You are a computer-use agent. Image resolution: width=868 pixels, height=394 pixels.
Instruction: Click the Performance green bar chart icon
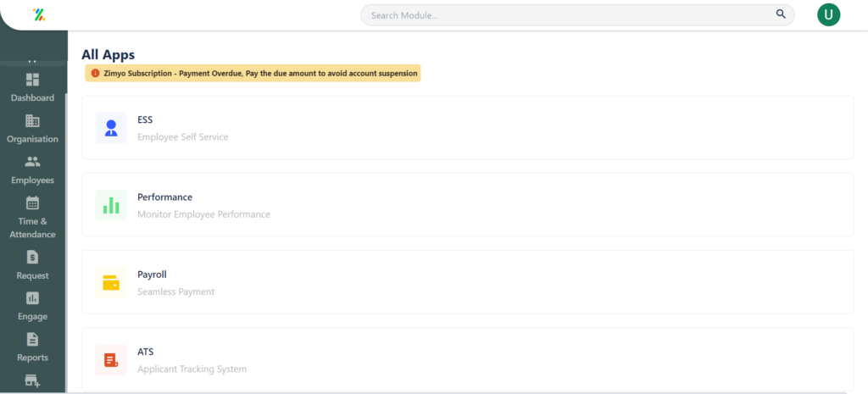tap(111, 205)
